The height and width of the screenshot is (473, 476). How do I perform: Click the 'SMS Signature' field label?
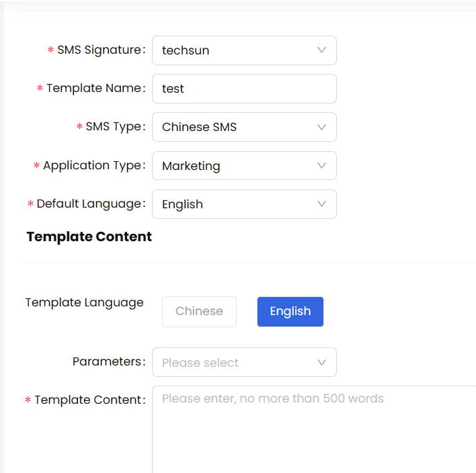(100, 50)
